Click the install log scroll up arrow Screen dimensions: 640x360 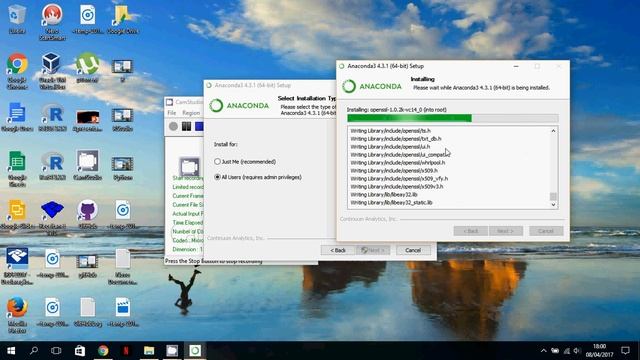tap(553, 131)
